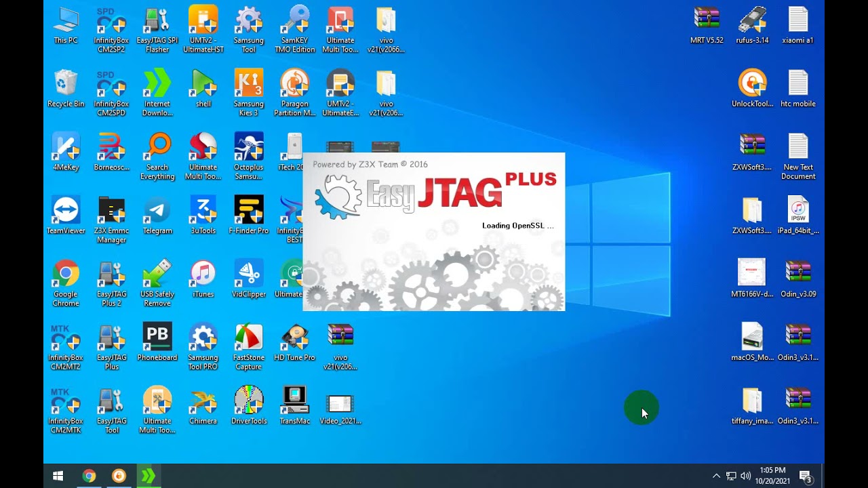The image size is (868, 488).
Task: Select the Search Everything icon
Action: point(157,157)
